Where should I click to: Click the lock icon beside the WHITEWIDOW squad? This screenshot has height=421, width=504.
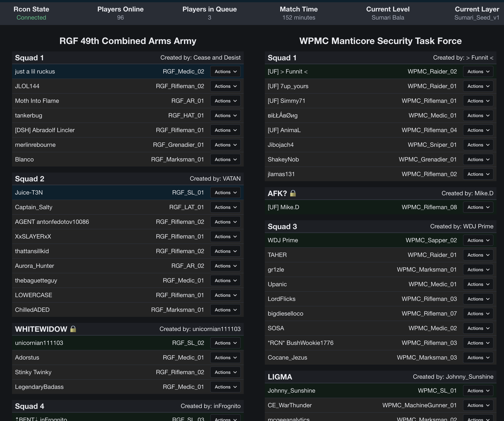click(73, 329)
